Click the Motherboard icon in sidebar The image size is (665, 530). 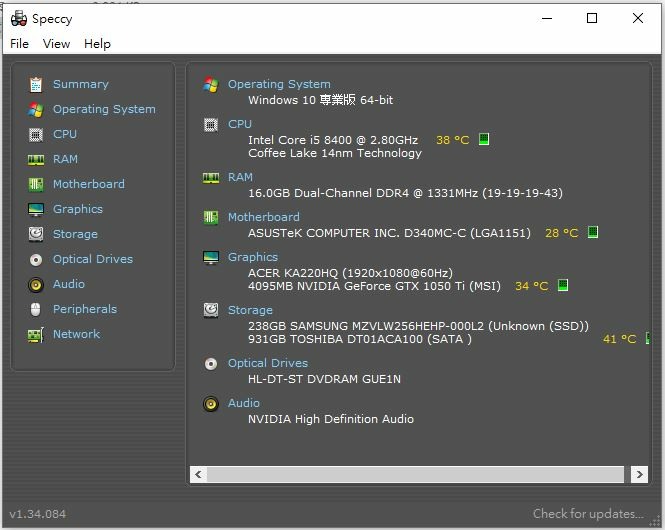tap(36, 184)
